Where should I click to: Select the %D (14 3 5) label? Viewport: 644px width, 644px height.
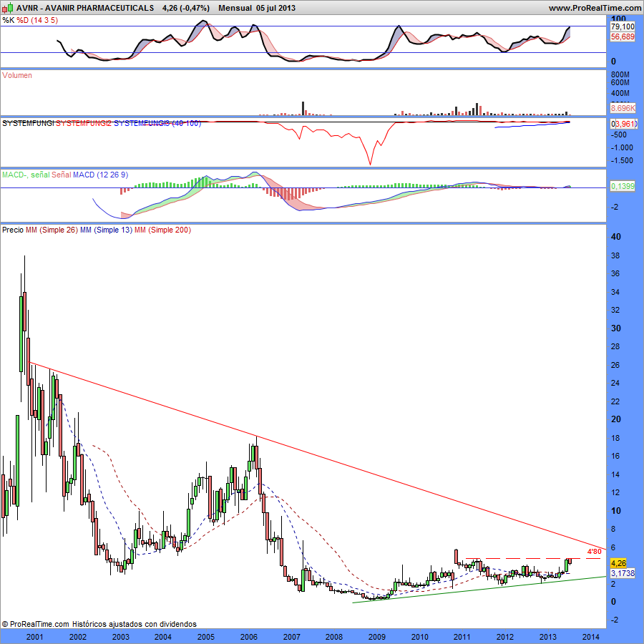point(37,20)
